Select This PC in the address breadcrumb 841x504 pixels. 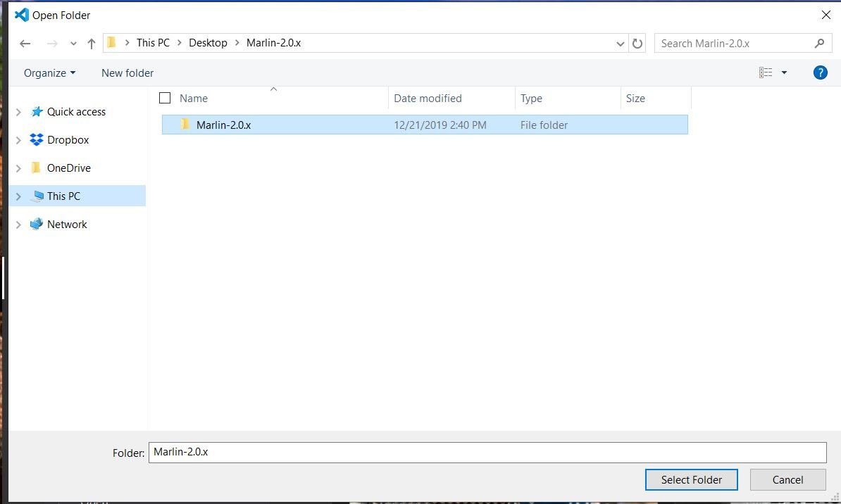coord(153,43)
